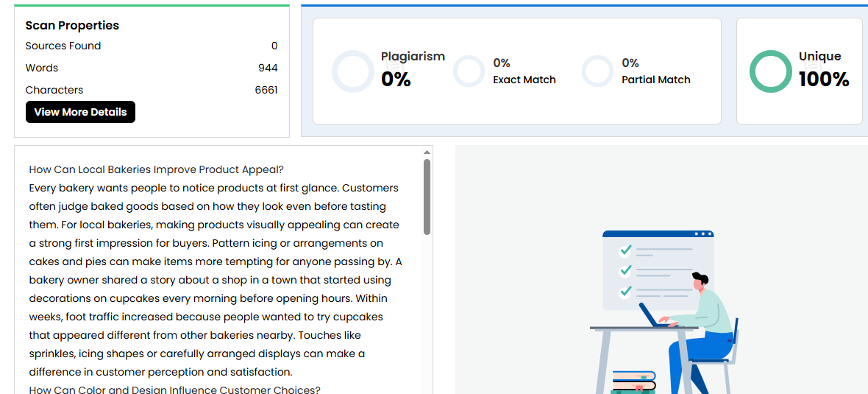The height and width of the screenshot is (394, 868).
Task: Click the Exact Match circle indicator
Action: (469, 71)
